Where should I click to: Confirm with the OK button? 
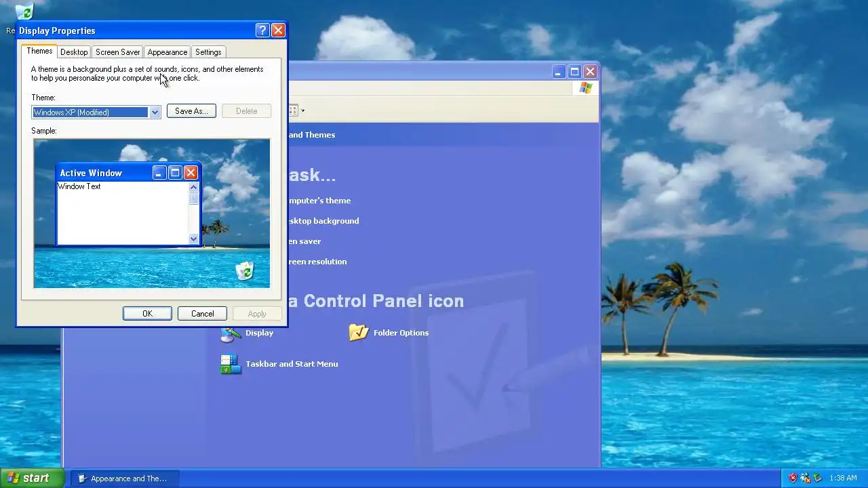pyautogui.click(x=147, y=314)
